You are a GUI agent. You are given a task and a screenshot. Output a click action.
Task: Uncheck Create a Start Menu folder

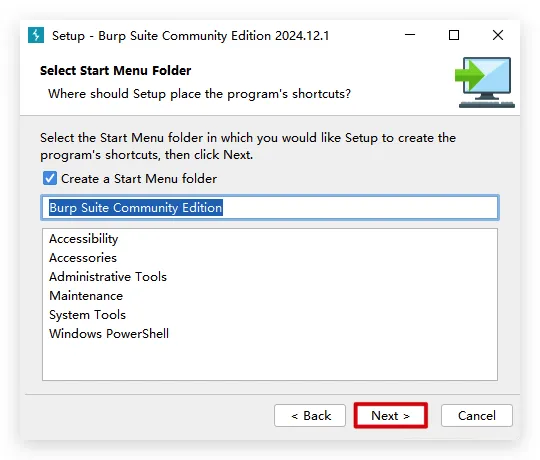pyautogui.click(x=50, y=178)
